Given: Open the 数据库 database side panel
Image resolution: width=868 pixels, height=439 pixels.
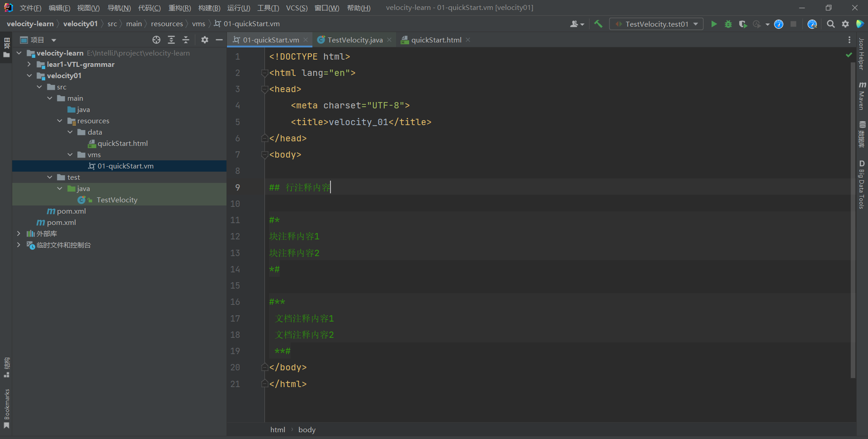Looking at the screenshot, I should (x=862, y=134).
